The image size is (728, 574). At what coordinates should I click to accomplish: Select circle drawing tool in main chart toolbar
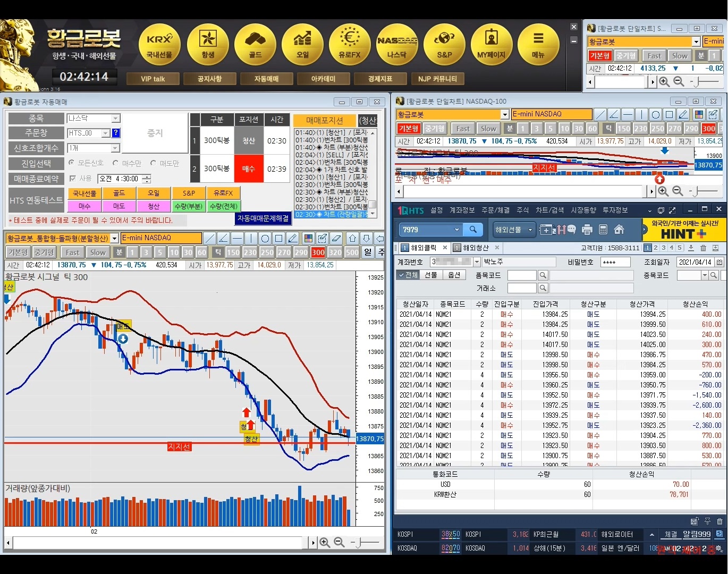265,238
